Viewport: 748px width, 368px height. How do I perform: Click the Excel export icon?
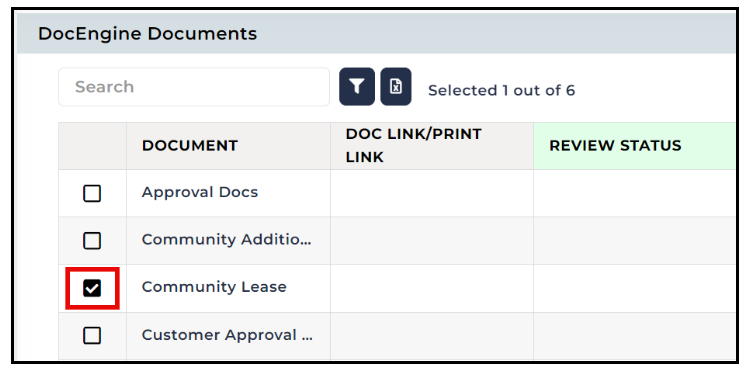coord(395,86)
